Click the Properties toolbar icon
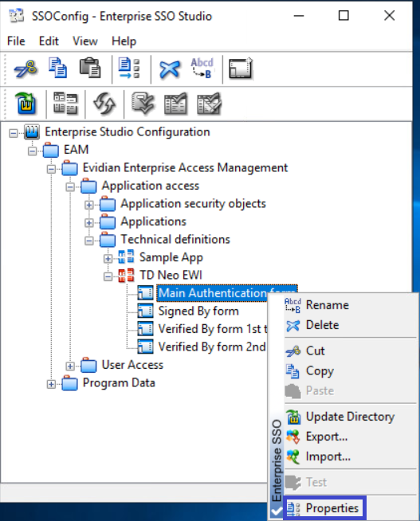Image resolution: width=420 pixels, height=521 pixels. [x=129, y=69]
